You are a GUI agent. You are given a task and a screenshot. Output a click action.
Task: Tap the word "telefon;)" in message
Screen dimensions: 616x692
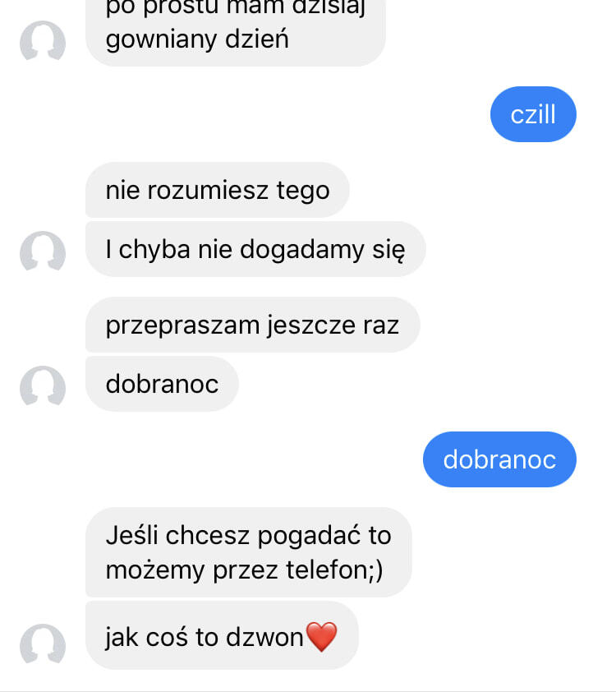[x=334, y=570]
